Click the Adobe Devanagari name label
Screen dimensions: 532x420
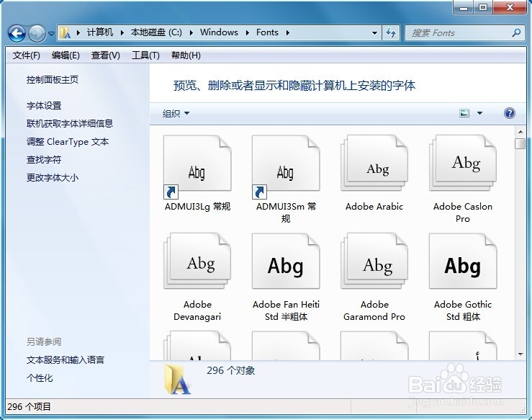tap(197, 310)
